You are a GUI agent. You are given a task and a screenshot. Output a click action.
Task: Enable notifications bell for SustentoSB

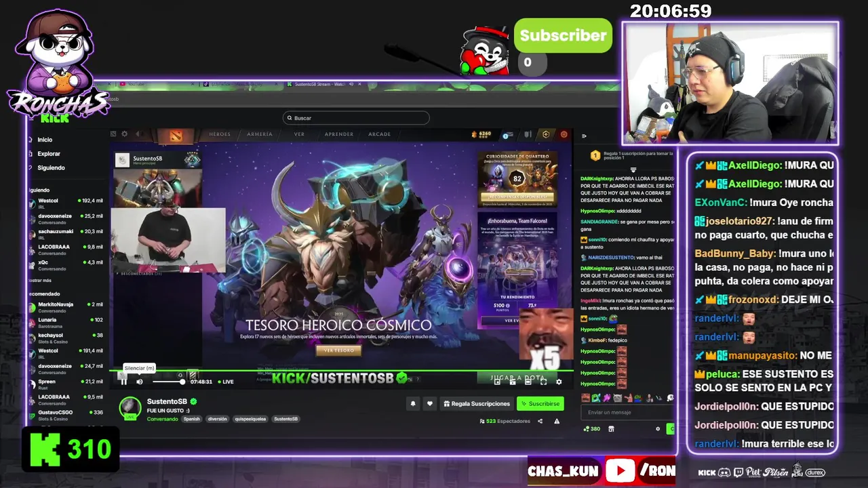[412, 403]
